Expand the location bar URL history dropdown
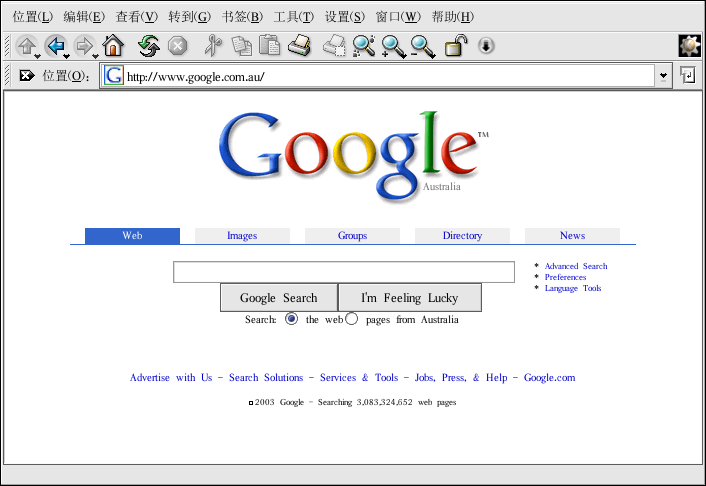The image size is (706, 486). (663, 76)
